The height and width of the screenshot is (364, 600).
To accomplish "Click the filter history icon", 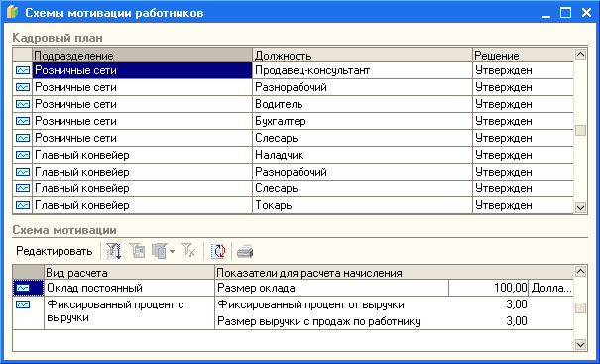I will point(160,251).
